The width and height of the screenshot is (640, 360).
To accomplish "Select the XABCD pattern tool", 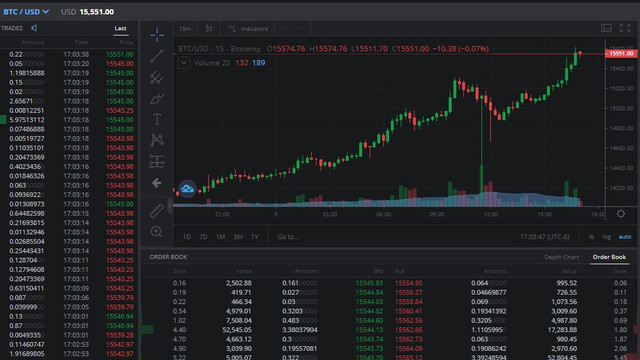I will pyautogui.click(x=157, y=140).
